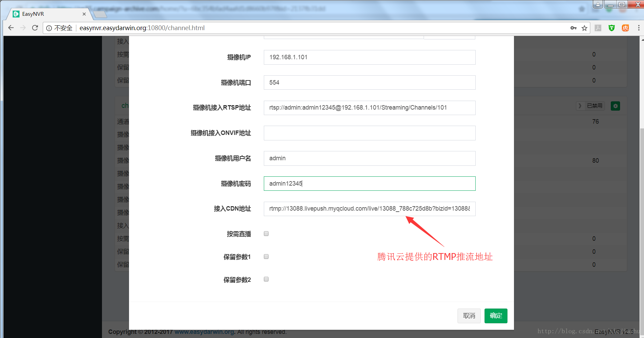Open the site security info icon

[x=49, y=28]
